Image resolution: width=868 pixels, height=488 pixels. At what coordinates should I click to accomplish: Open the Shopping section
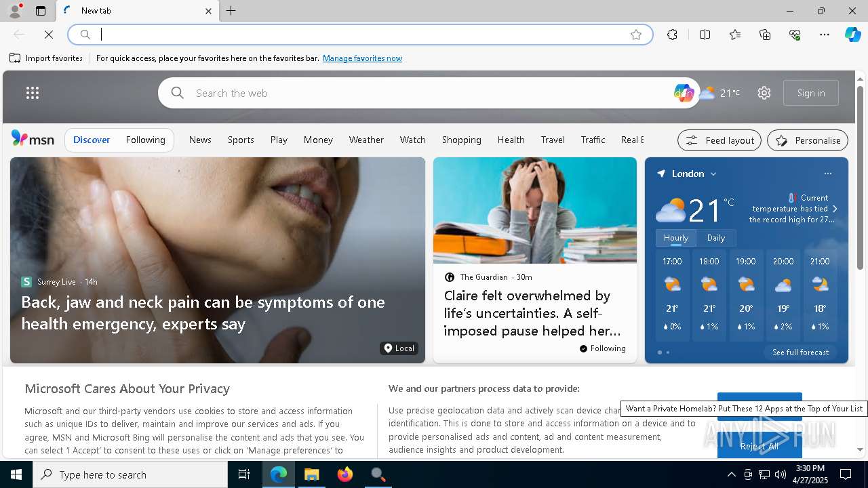click(x=461, y=140)
